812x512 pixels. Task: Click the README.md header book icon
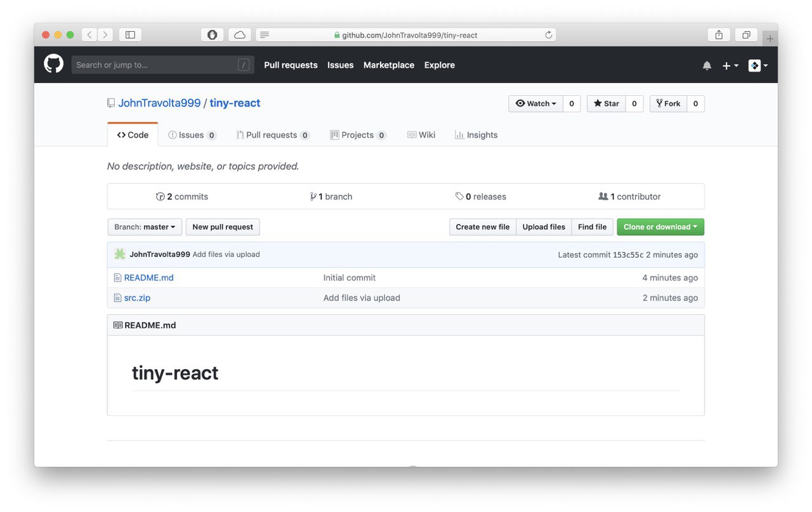[118, 325]
